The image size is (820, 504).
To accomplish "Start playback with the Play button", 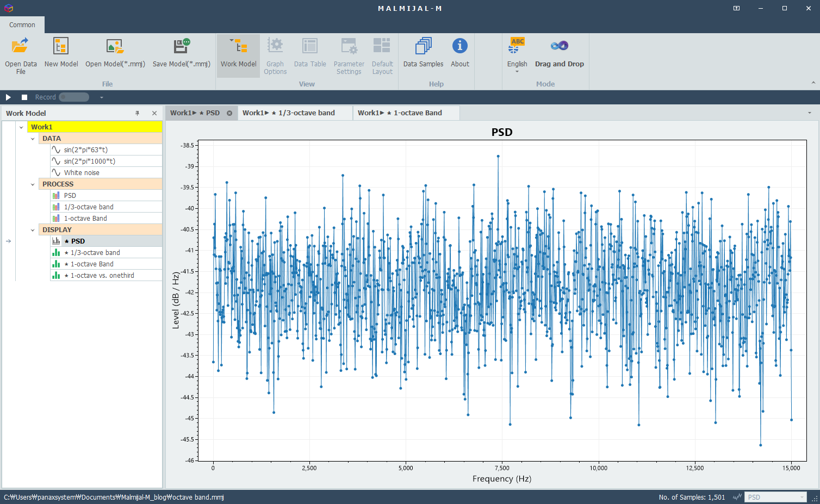I will [x=8, y=97].
